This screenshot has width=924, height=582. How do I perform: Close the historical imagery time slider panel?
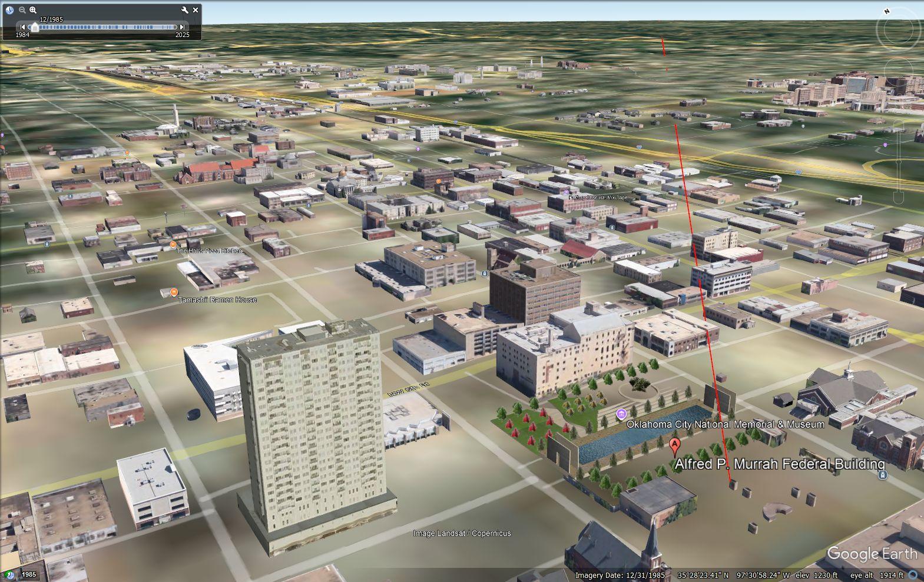(196, 10)
